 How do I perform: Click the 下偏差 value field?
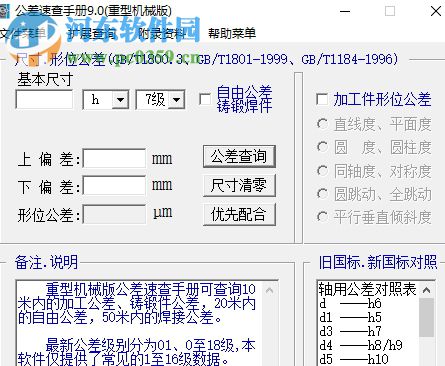coord(114,185)
